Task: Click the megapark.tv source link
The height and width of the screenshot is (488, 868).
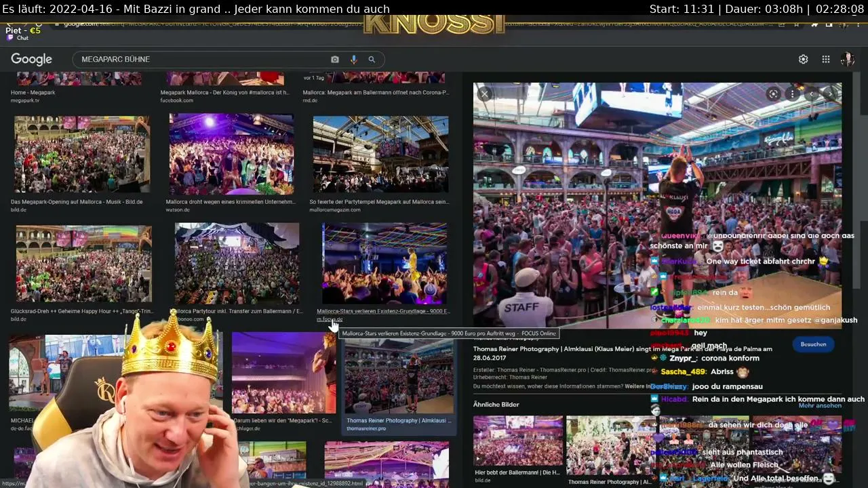Action: point(25,100)
